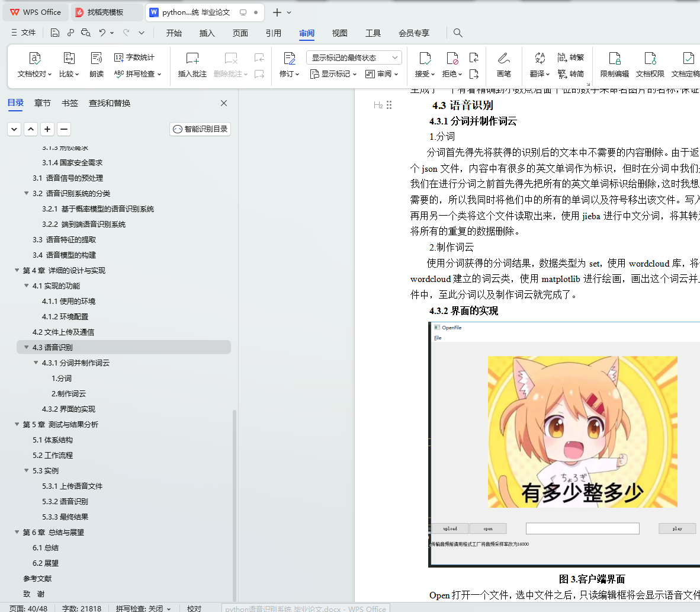Toggle 拼写检查: 关闭 in status bar
This screenshot has width=700, height=612.
tap(143, 608)
